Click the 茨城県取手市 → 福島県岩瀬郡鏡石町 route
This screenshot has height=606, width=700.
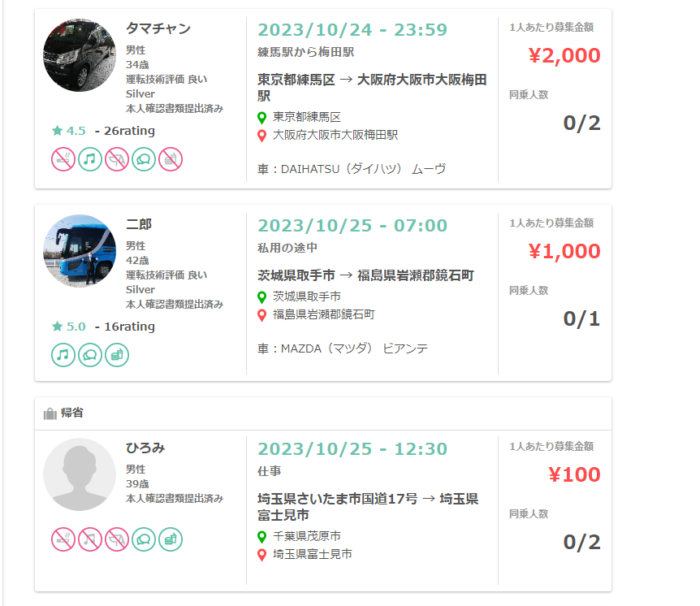coord(365,275)
